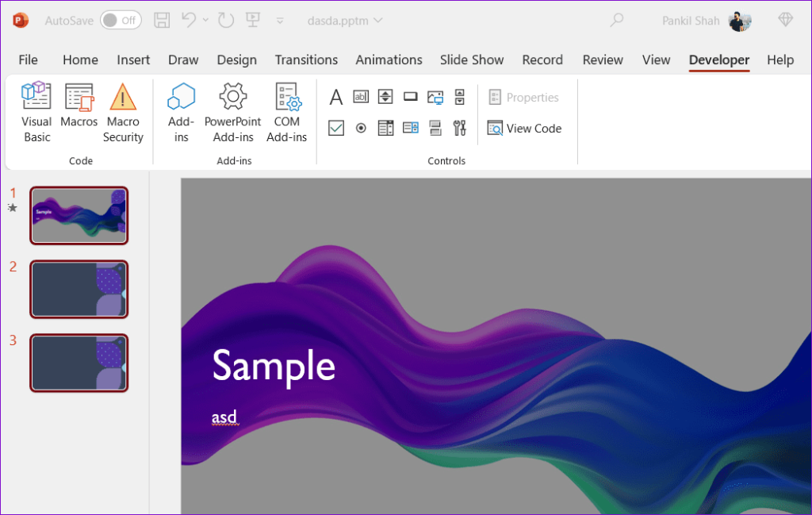Insert an Option Button control
Viewport: 812px width, 515px height.
coord(361,127)
